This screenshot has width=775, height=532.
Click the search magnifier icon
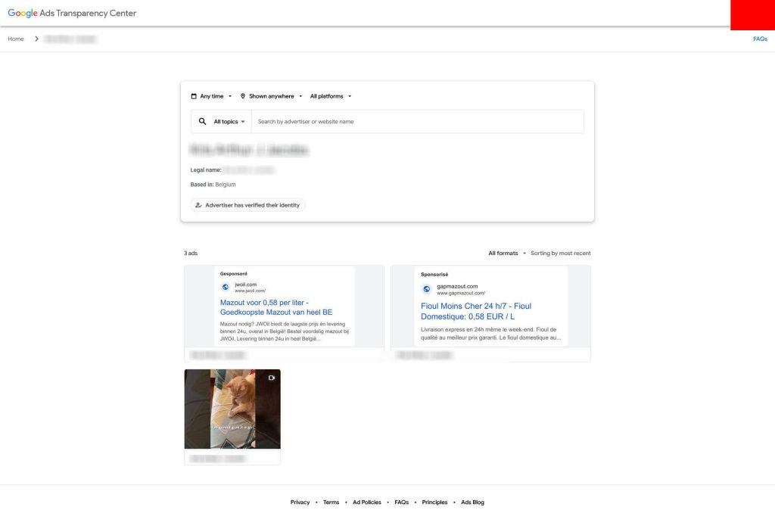tap(202, 121)
